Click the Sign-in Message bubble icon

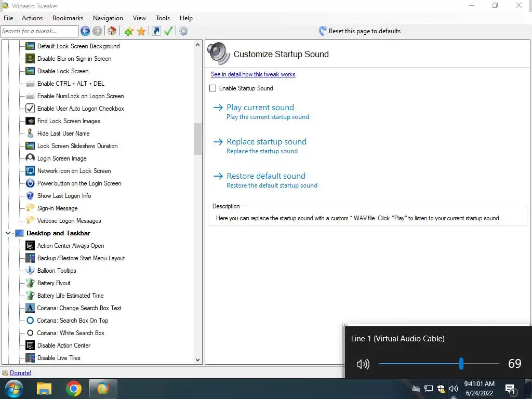[x=30, y=208]
